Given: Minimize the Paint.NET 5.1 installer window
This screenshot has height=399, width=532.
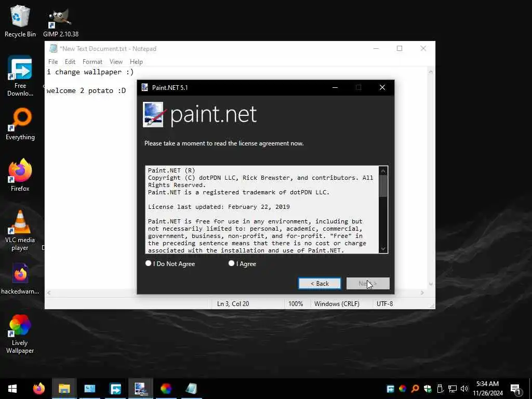Looking at the screenshot, I should [x=335, y=87].
